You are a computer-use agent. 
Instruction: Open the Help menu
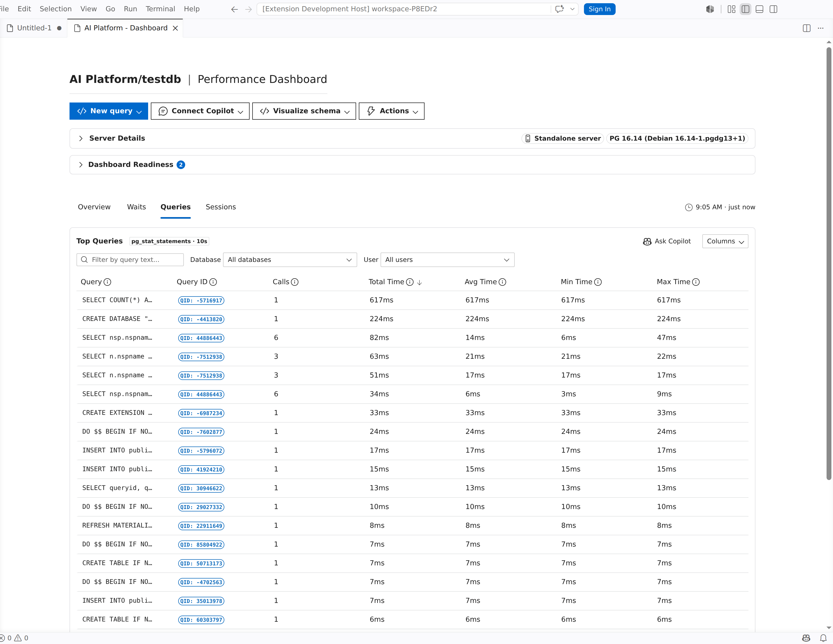point(192,9)
